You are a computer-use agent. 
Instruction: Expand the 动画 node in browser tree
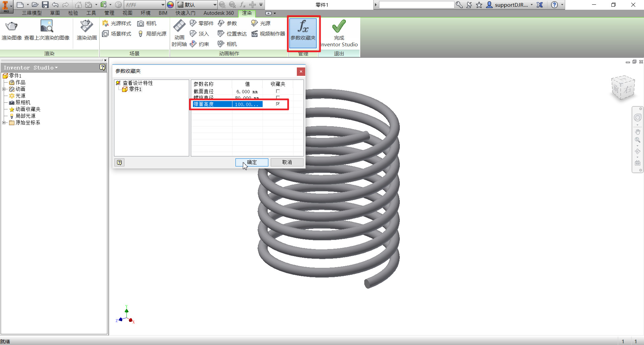pos(4,89)
